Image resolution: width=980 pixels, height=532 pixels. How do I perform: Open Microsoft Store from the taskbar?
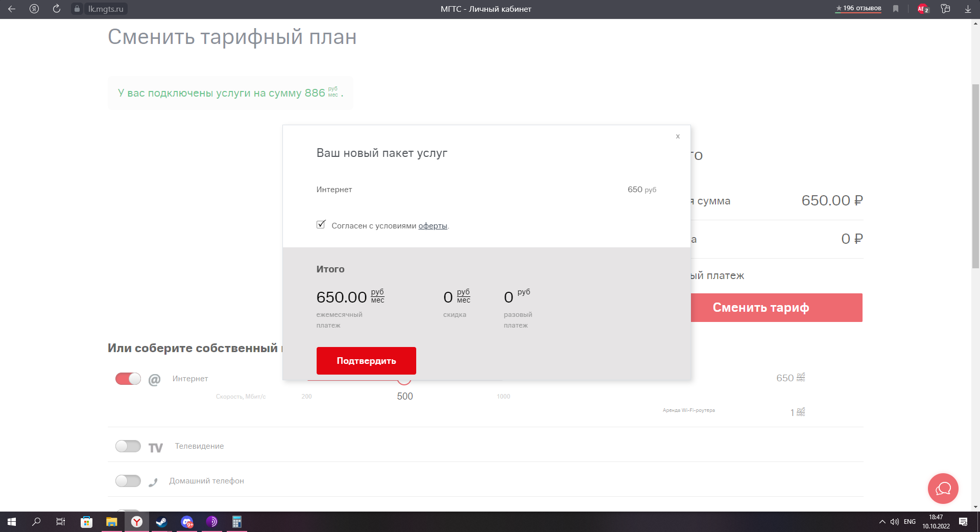pyautogui.click(x=86, y=522)
